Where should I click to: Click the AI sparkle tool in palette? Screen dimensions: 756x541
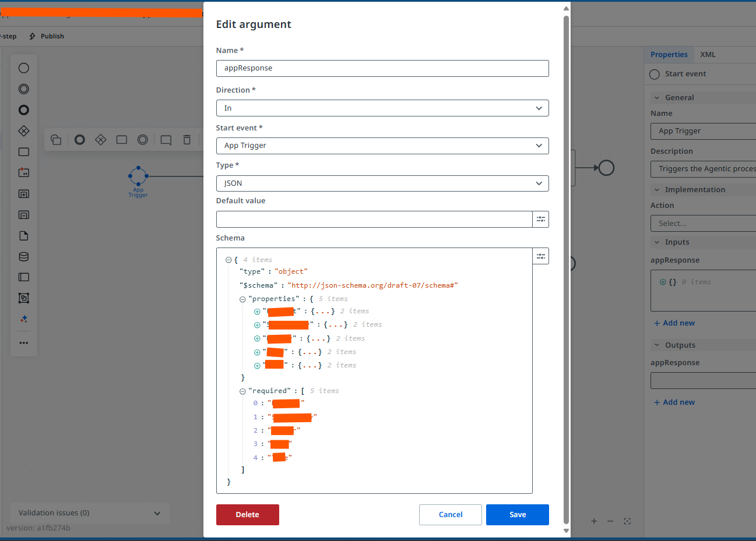coord(24,319)
